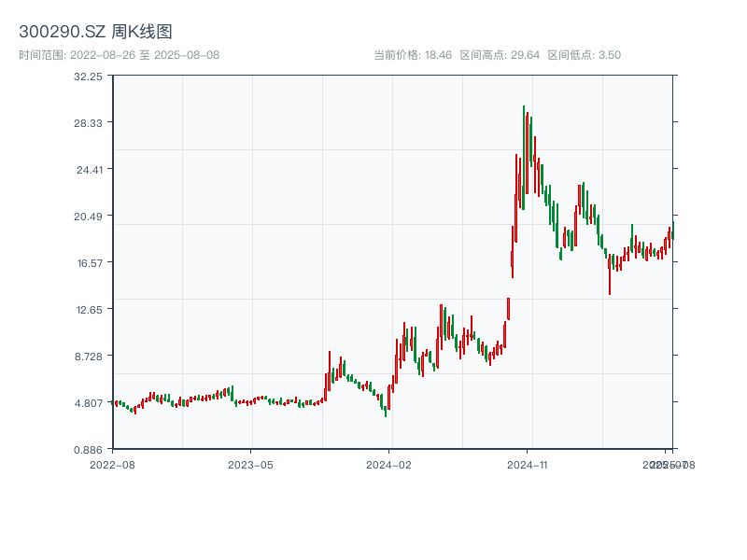Click y-axis label 20.49

tap(88, 217)
